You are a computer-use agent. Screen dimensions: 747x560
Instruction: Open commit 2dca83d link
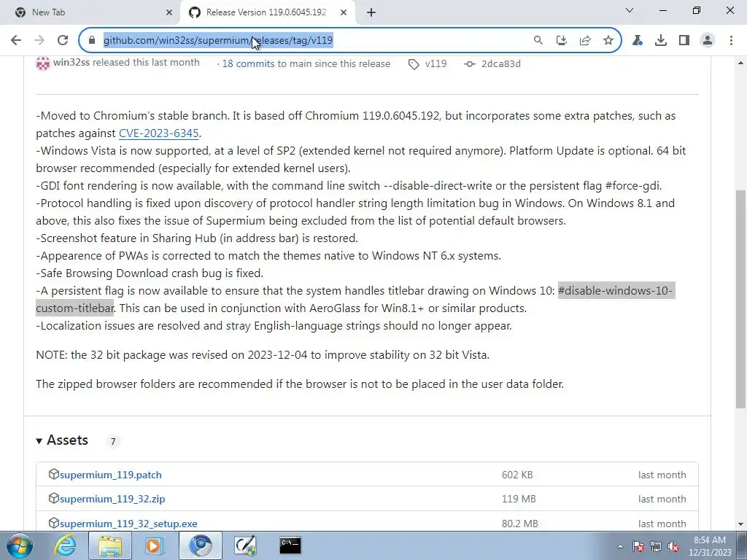[x=500, y=64]
